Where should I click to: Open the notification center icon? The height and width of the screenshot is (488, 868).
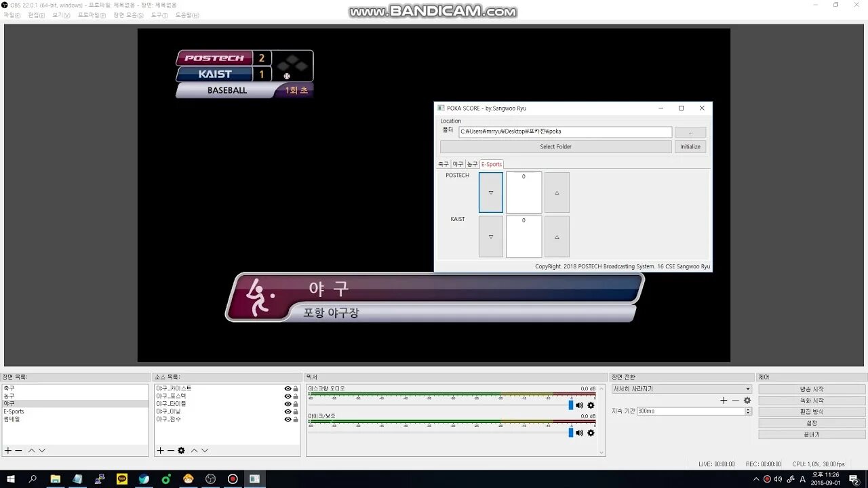[854, 479]
